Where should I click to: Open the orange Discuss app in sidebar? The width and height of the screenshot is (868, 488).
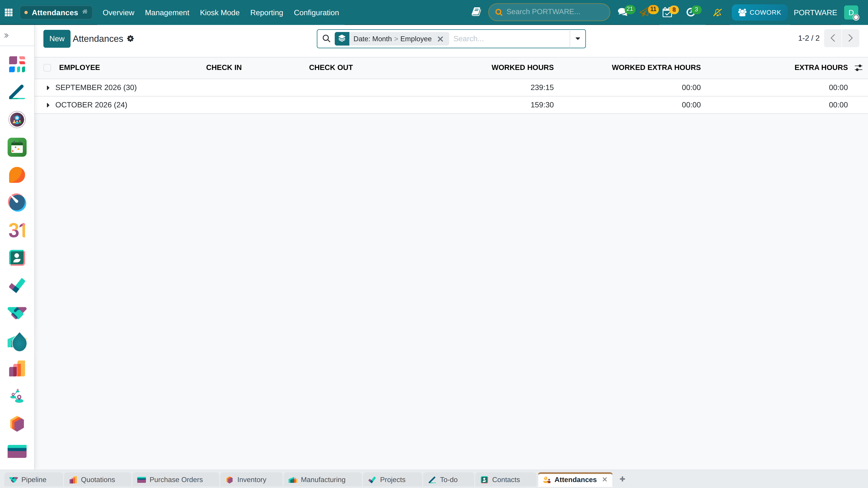[17, 175]
